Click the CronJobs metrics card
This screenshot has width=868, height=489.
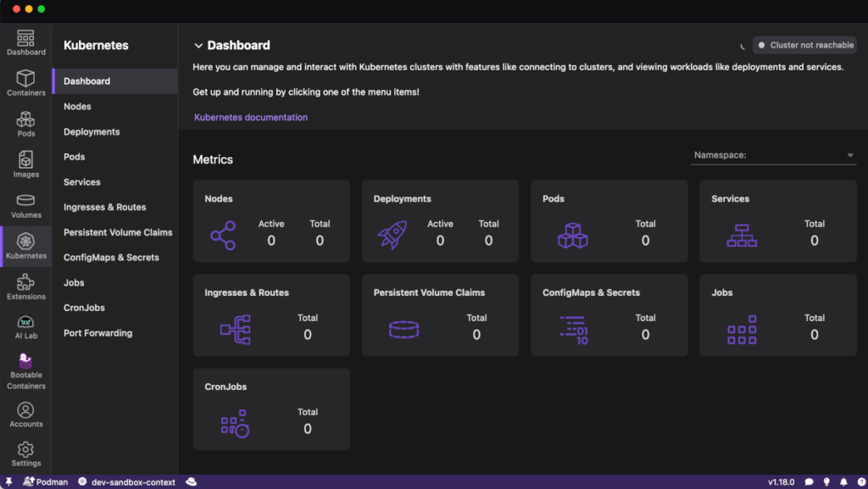tap(271, 408)
